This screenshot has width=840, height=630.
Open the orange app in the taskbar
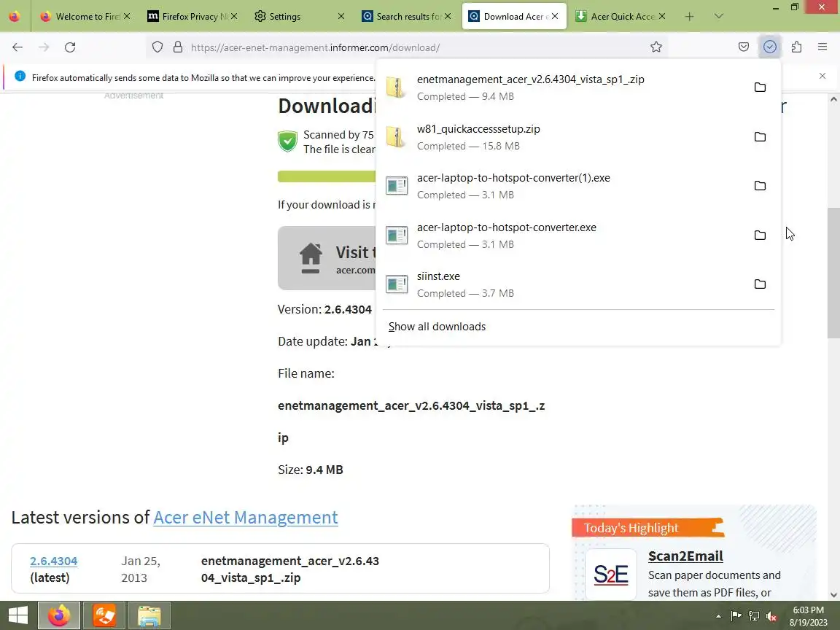point(104,615)
